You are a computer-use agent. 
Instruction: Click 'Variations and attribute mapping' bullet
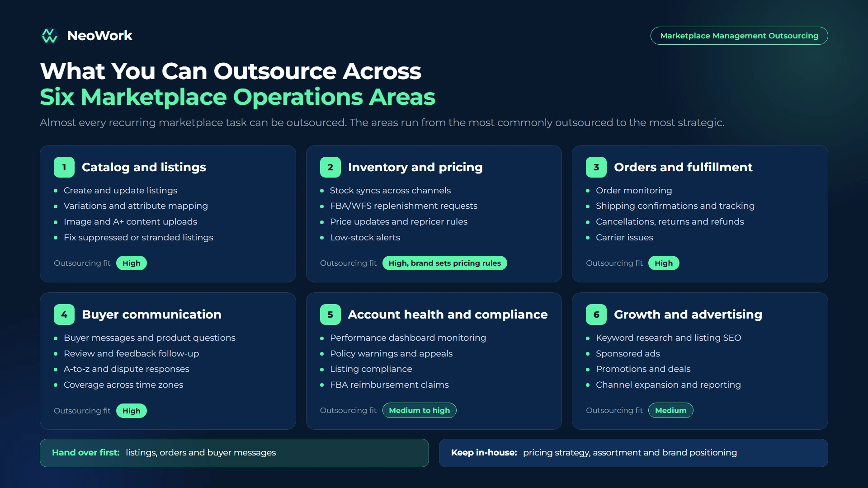tap(136, 206)
